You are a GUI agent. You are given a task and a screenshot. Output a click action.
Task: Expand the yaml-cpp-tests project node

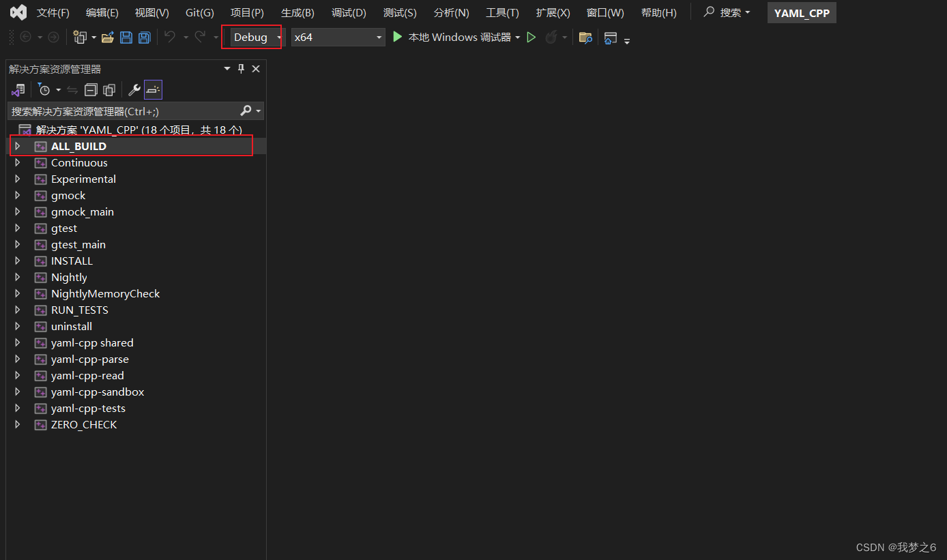[x=17, y=408]
